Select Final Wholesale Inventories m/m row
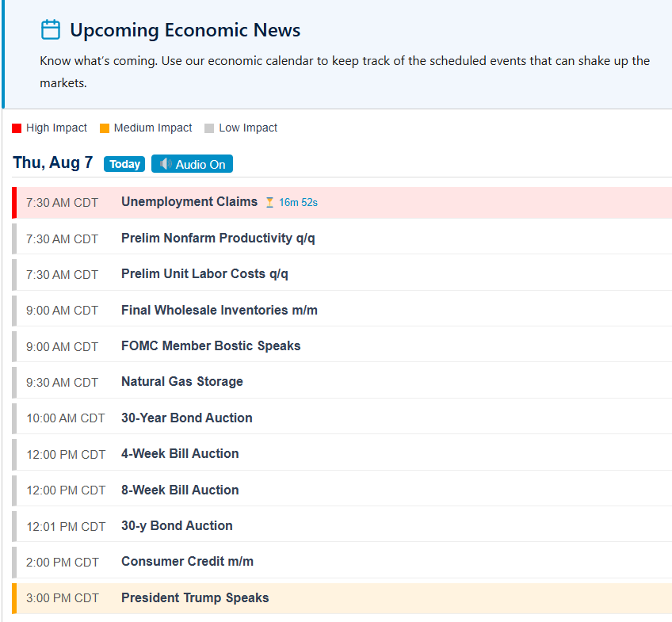Viewport: 672px width, 622px height. tap(342, 310)
